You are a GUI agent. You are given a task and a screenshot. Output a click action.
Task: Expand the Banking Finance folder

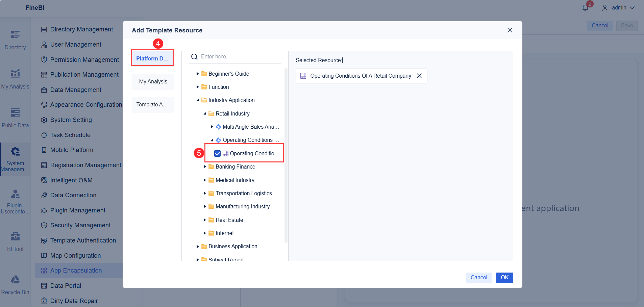[205, 167]
